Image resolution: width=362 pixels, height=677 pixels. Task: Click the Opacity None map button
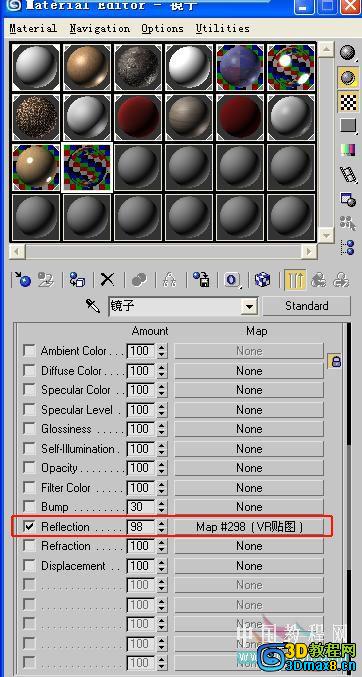click(x=249, y=468)
